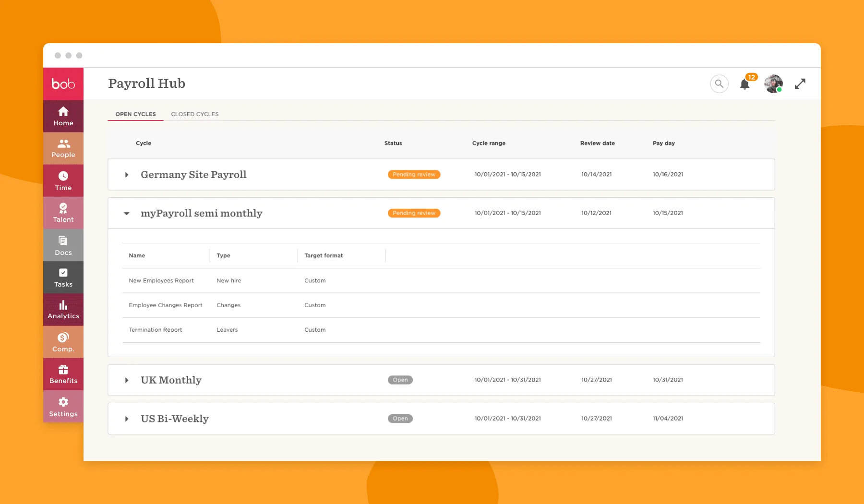Open the Time section
The height and width of the screenshot is (504, 864).
(63, 180)
